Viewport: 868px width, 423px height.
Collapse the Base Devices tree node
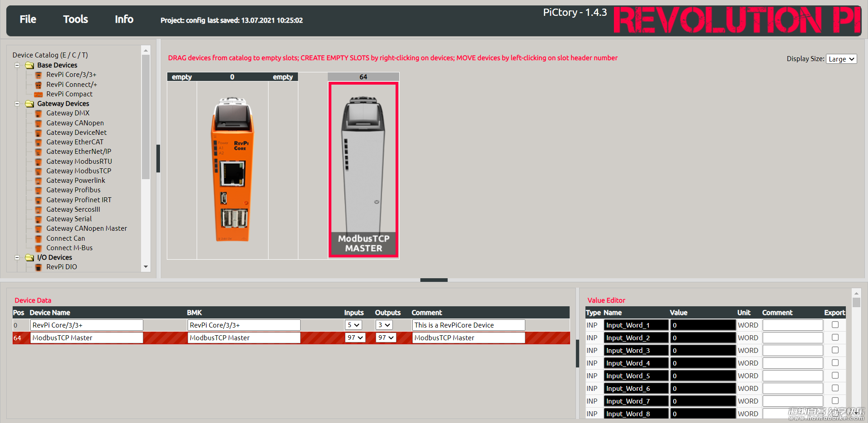(17, 65)
